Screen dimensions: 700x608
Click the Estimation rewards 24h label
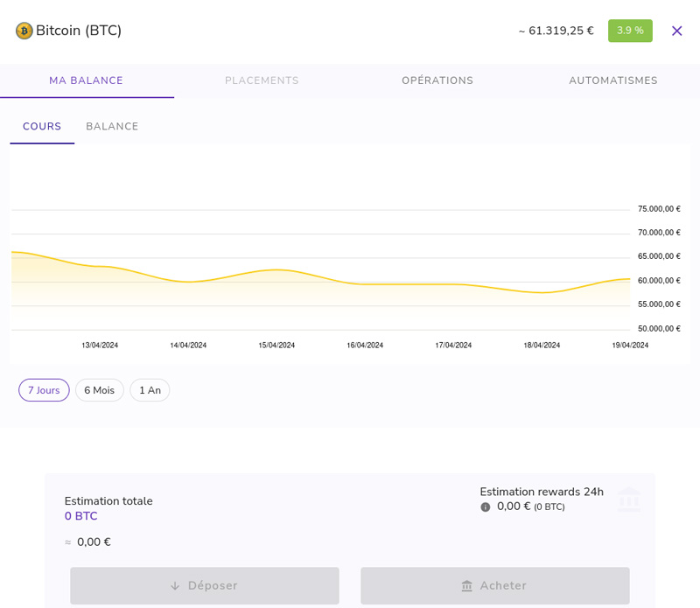542,492
